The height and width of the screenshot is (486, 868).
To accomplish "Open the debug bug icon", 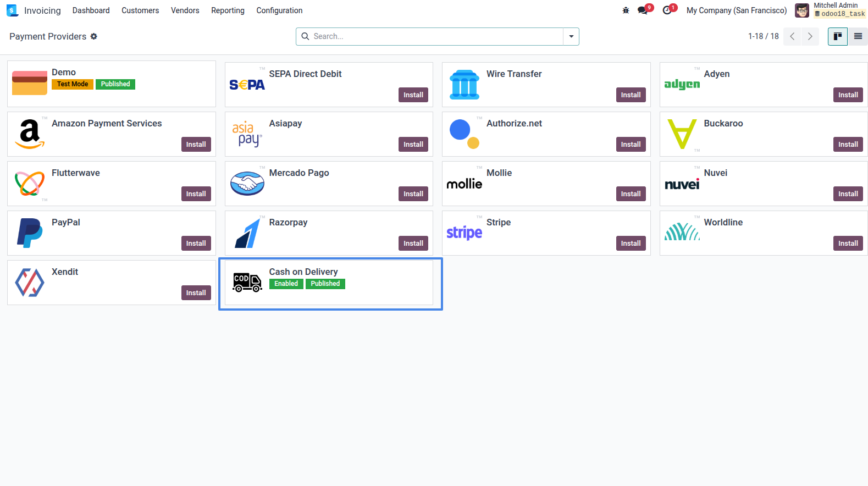I will tap(626, 10).
